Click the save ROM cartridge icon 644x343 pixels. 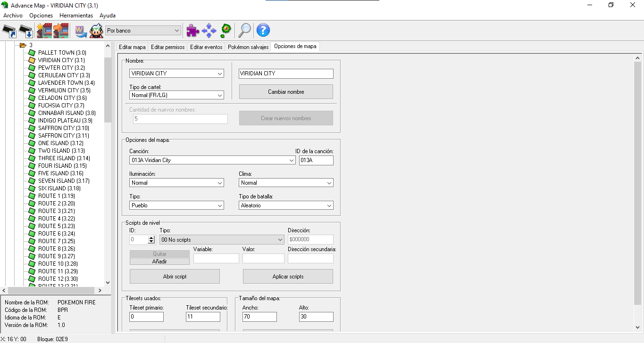pos(26,31)
